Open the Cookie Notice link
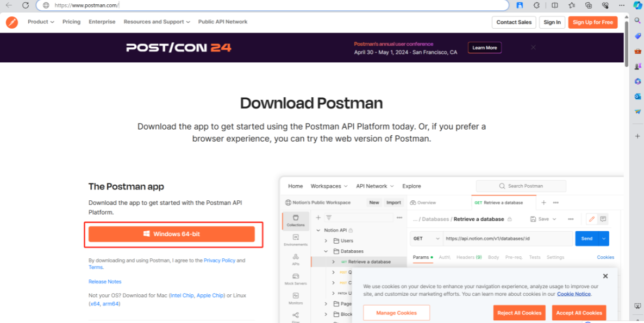This screenshot has height=323, width=644. click(x=574, y=294)
